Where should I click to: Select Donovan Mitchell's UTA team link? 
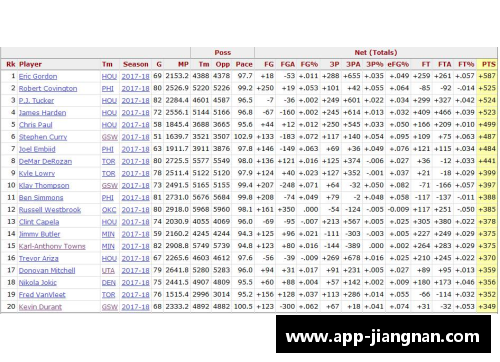pos(108,270)
